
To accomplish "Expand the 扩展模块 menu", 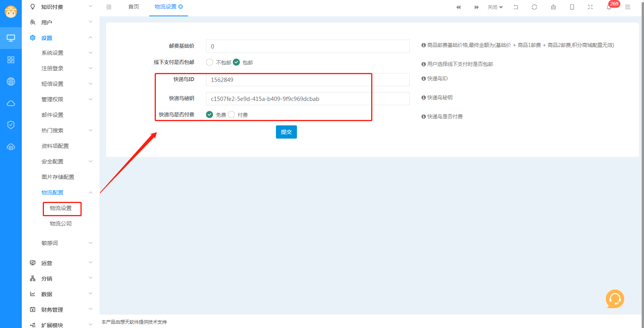I will click(91, 325).
